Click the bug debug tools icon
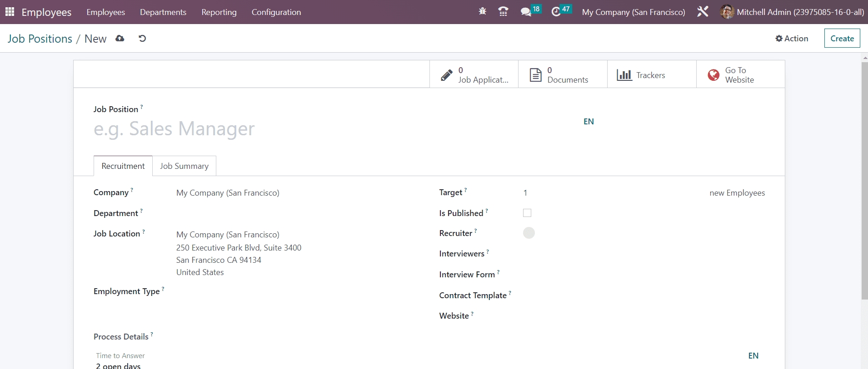The image size is (868, 369). point(482,12)
